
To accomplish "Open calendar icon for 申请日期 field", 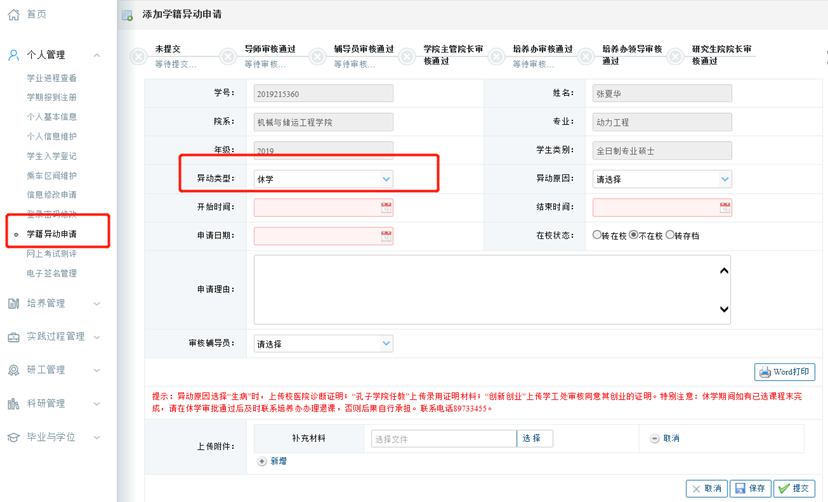I will click(386, 236).
